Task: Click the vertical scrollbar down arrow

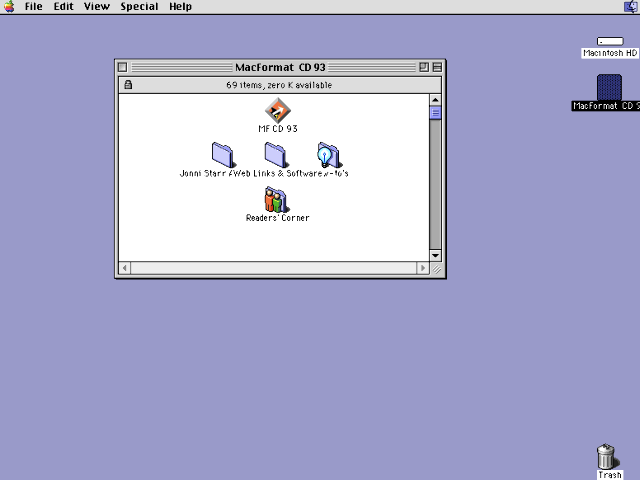Action: coord(435,256)
